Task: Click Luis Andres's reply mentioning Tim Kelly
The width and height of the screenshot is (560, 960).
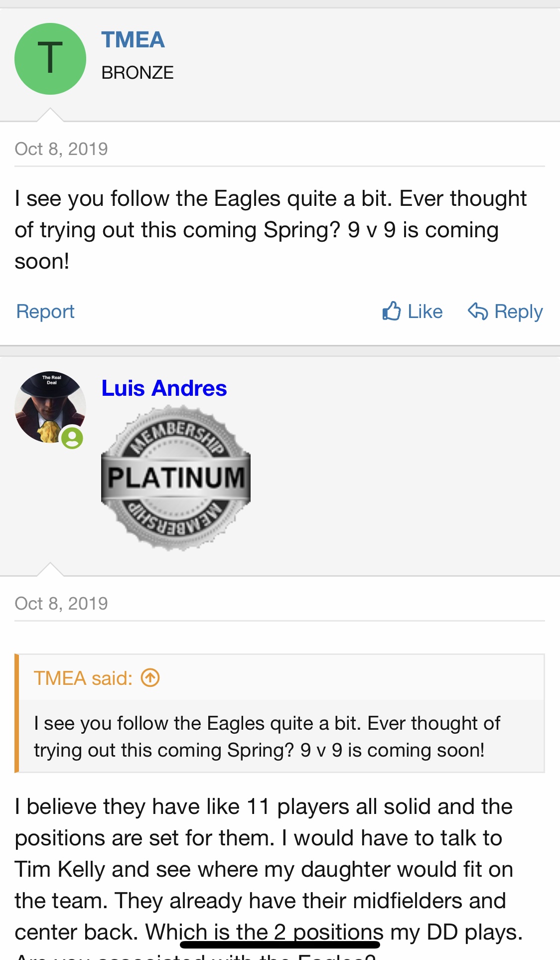Action: (x=264, y=869)
